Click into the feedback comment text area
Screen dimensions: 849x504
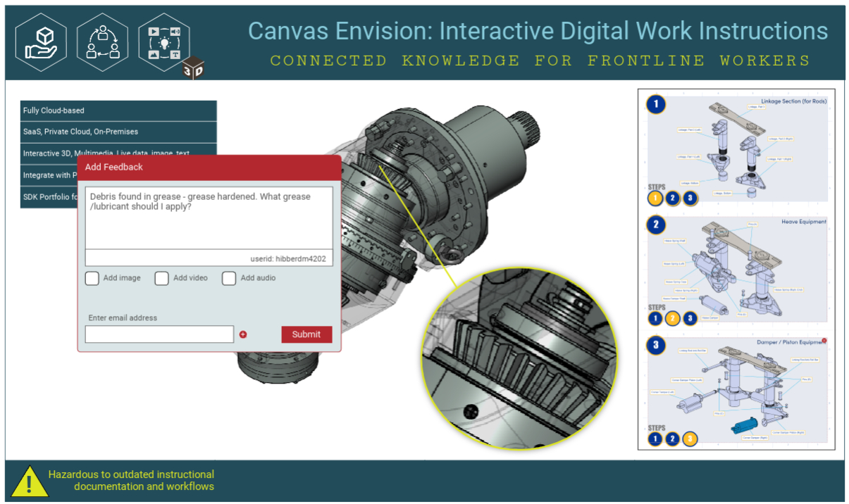coord(209,218)
